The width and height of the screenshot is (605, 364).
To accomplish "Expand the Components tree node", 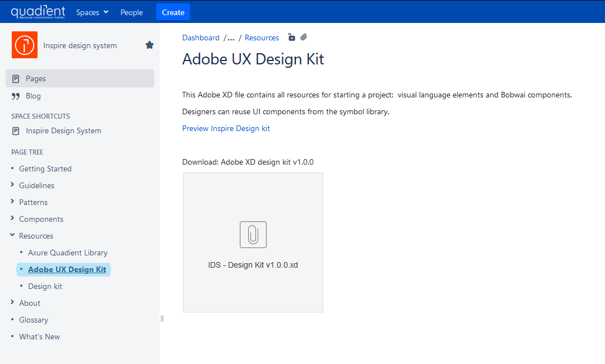I will coord(12,218).
